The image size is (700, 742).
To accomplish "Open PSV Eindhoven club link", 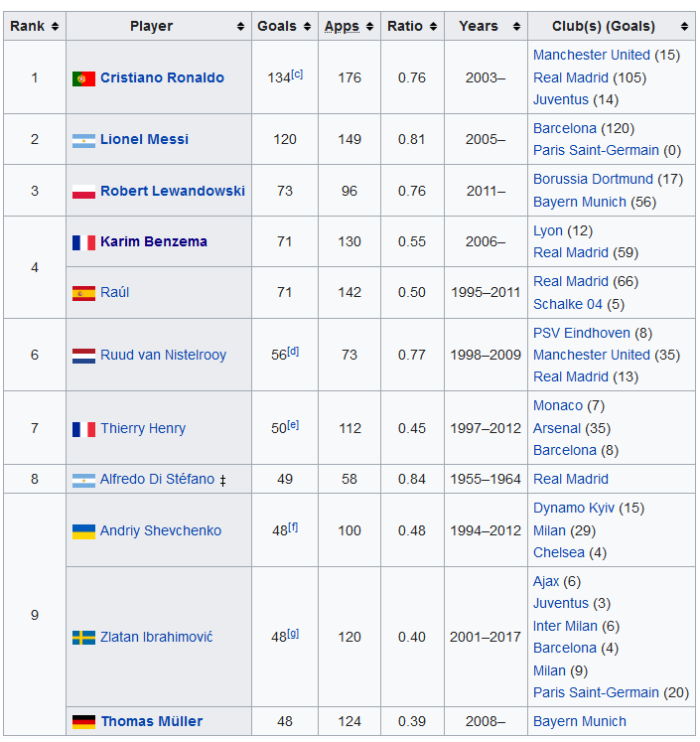I will 582,333.
